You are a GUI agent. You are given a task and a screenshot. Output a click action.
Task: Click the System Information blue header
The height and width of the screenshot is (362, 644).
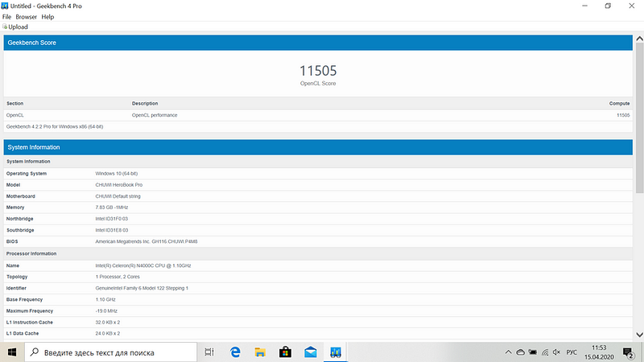click(318, 147)
